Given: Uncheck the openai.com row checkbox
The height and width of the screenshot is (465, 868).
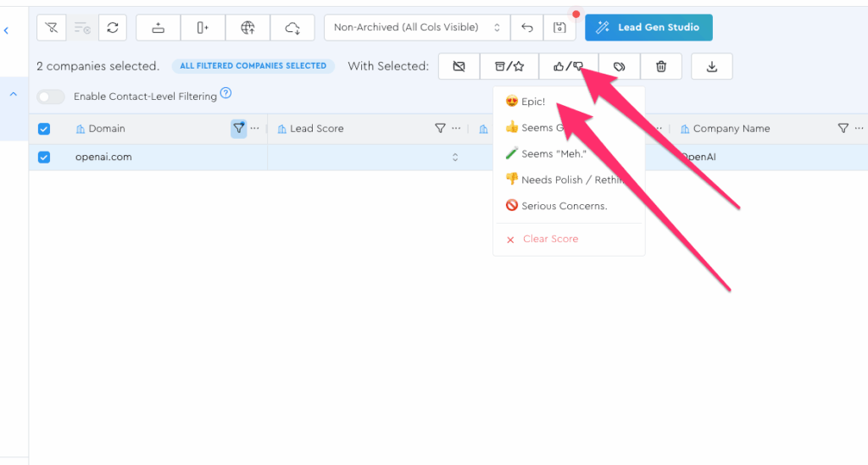Looking at the screenshot, I should 44,157.
